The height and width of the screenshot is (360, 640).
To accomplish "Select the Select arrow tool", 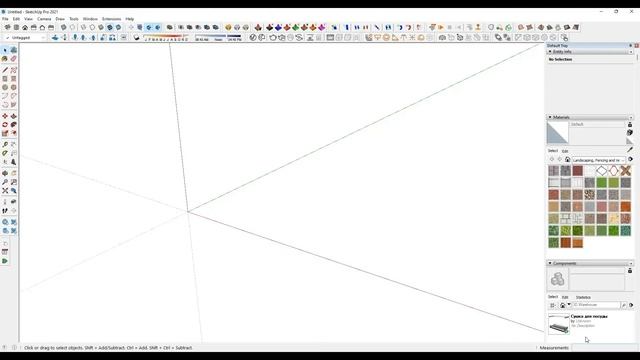I will pos(5,50).
